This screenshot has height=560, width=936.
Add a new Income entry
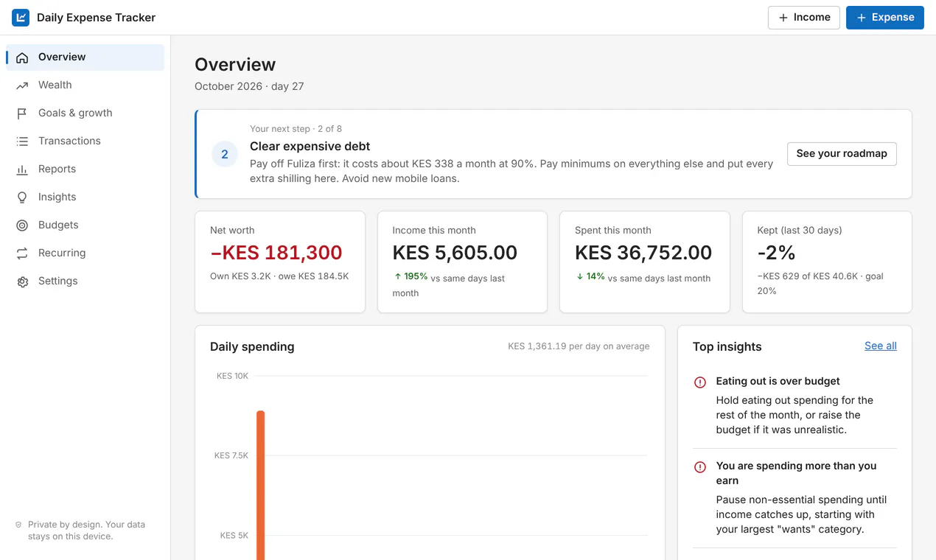click(804, 18)
